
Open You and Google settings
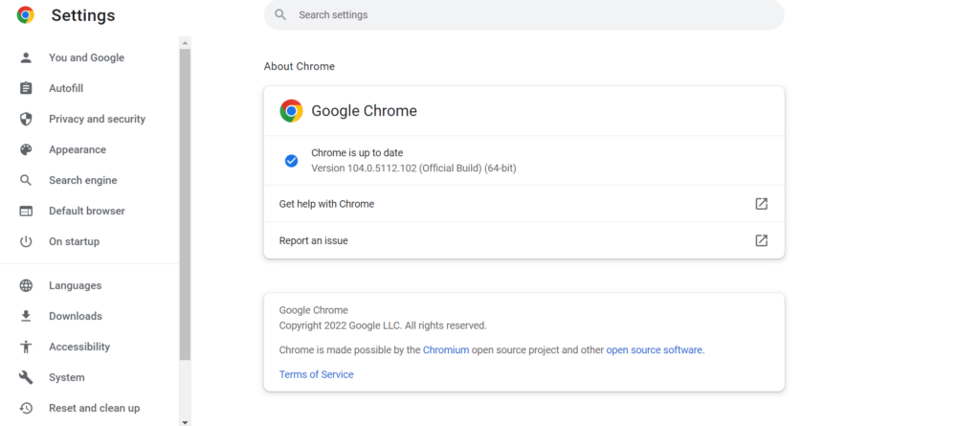point(89,57)
